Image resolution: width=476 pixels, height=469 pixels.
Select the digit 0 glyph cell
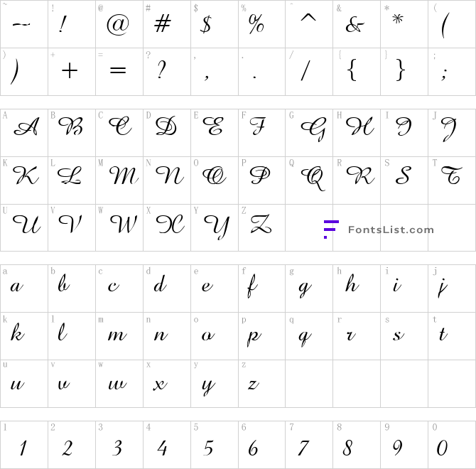tap(452, 445)
